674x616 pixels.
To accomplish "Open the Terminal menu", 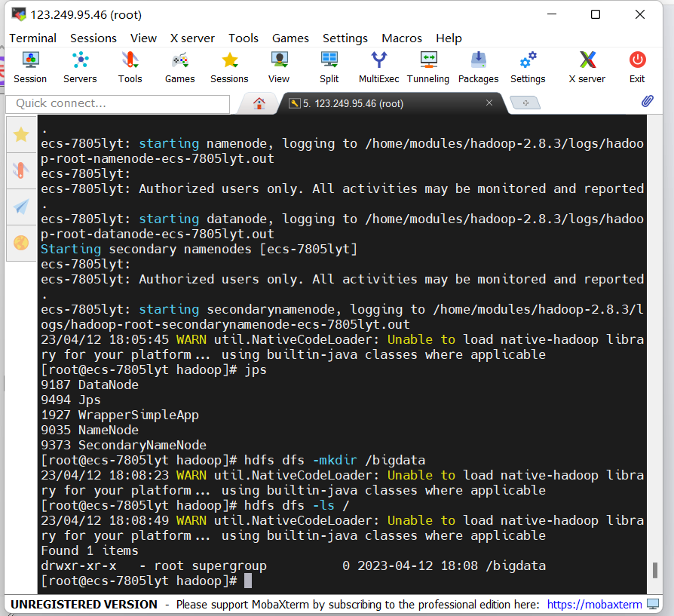I will pos(33,38).
